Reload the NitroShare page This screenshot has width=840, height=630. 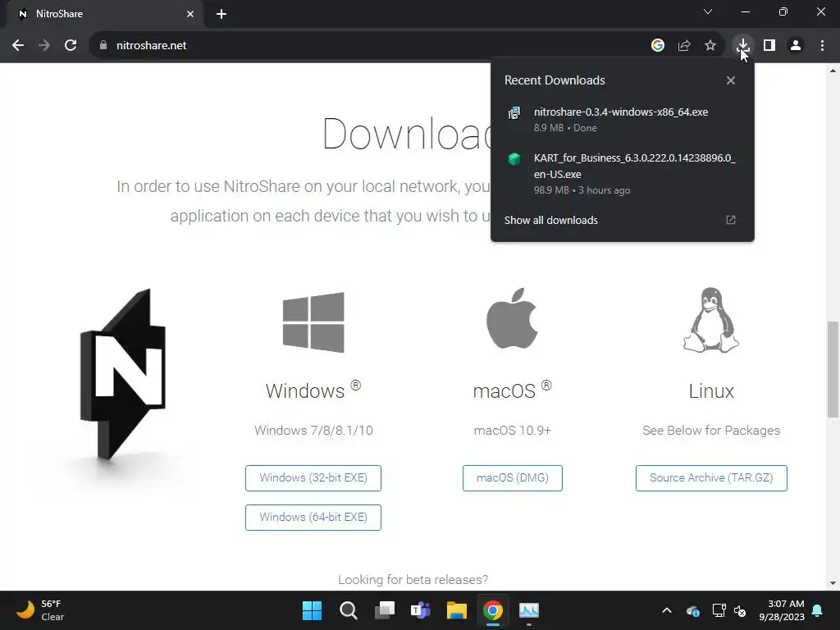tap(71, 46)
